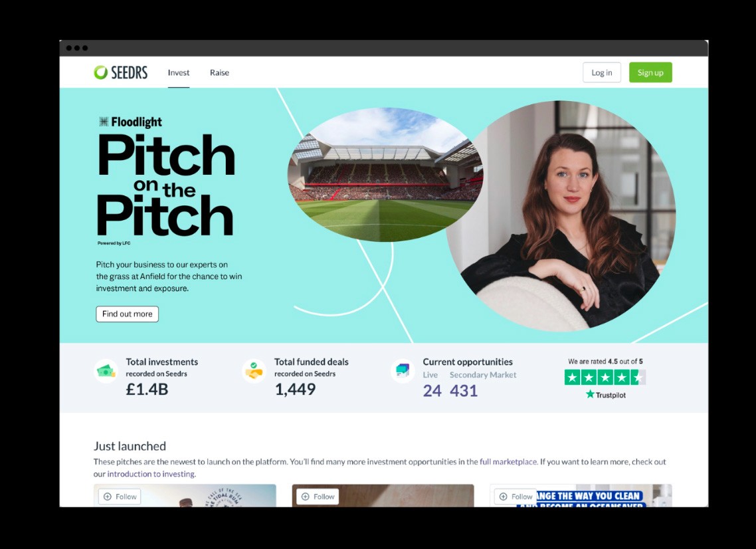Click the green Sign up button
The width and height of the screenshot is (756, 549).
pyautogui.click(x=650, y=72)
